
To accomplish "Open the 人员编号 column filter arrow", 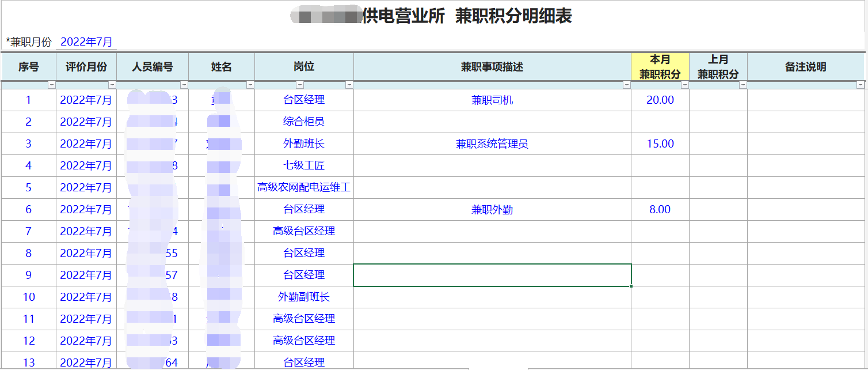I will 184,85.
